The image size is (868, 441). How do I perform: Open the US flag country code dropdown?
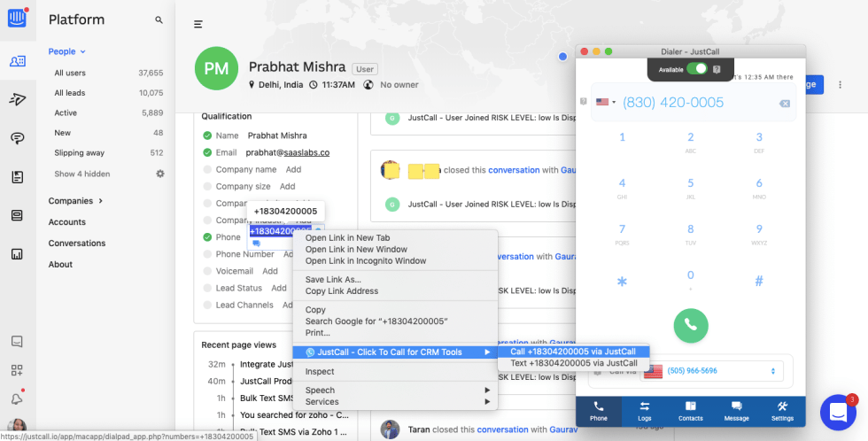606,102
